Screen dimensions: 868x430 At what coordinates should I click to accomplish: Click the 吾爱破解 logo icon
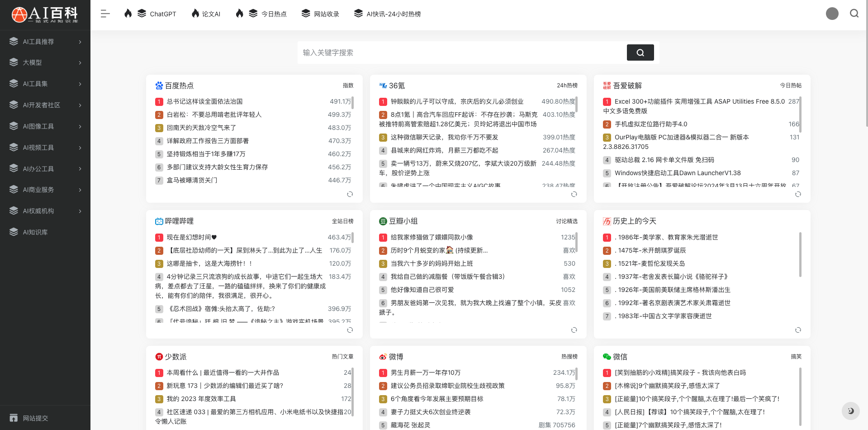click(x=607, y=86)
